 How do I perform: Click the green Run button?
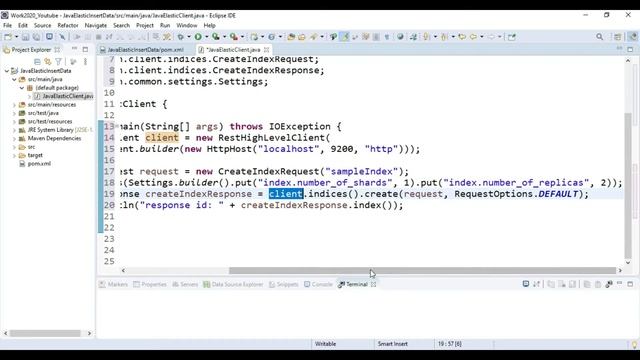tap(198, 37)
